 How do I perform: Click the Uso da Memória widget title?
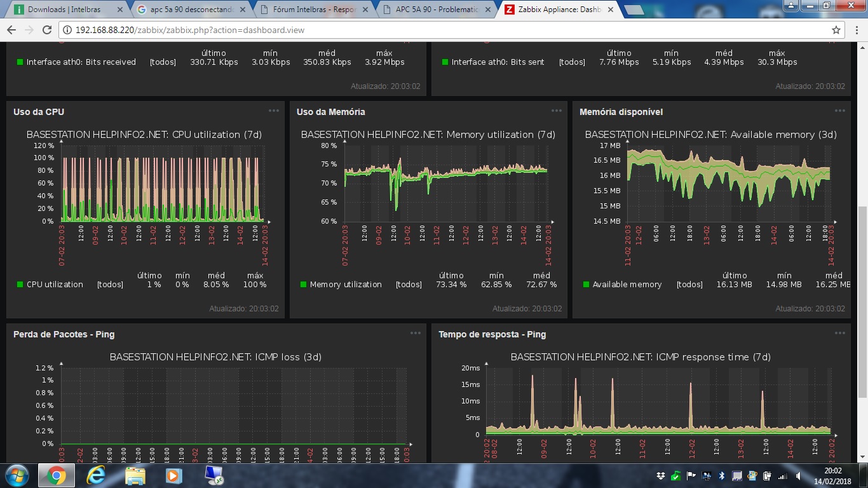tap(330, 112)
